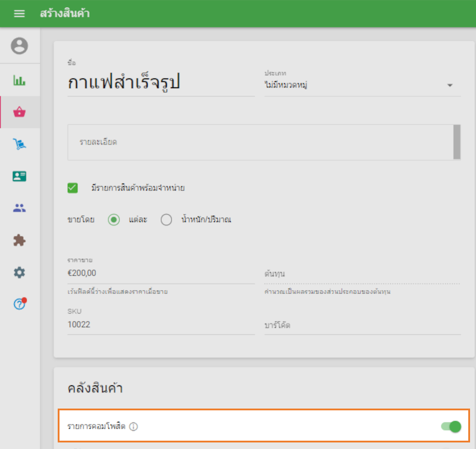The width and height of the screenshot is (476, 449).
Task: Open the apps puzzle piece icon
Action: (19, 240)
